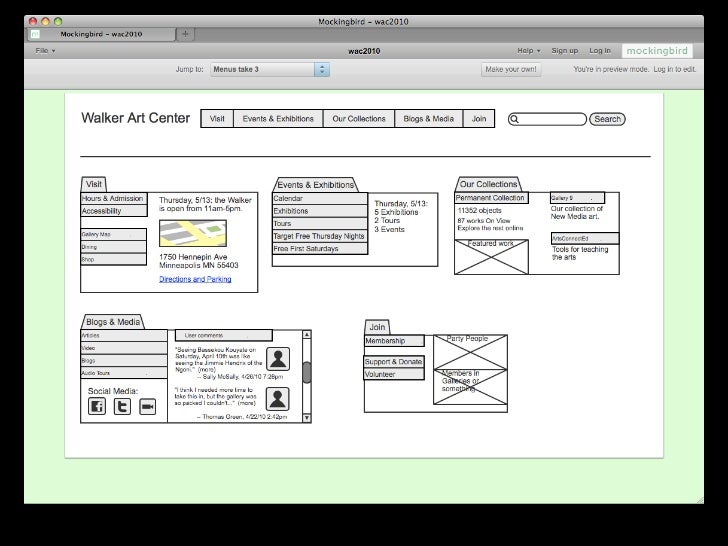The width and height of the screenshot is (728, 546).
Task: Select the Mockingbird – wac2010 browser tab
Action: pyautogui.click(x=101, y=34)
